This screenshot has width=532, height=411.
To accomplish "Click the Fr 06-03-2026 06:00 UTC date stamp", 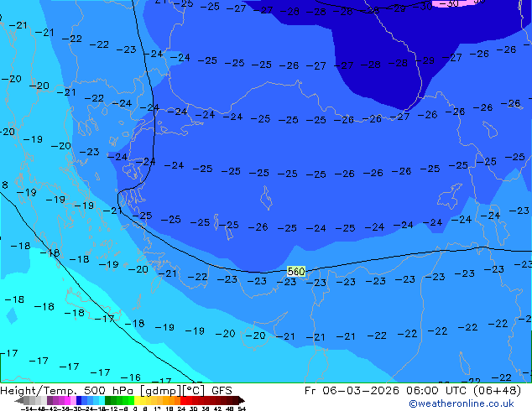I will pyautogui.click(x=385, y=391).
